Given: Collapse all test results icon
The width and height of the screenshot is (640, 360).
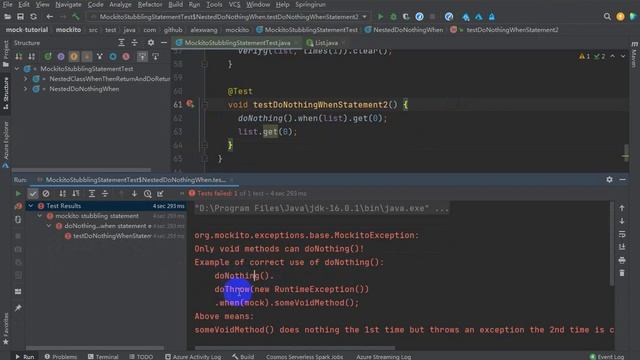Looking at the screenshot, I should (105, 193).
